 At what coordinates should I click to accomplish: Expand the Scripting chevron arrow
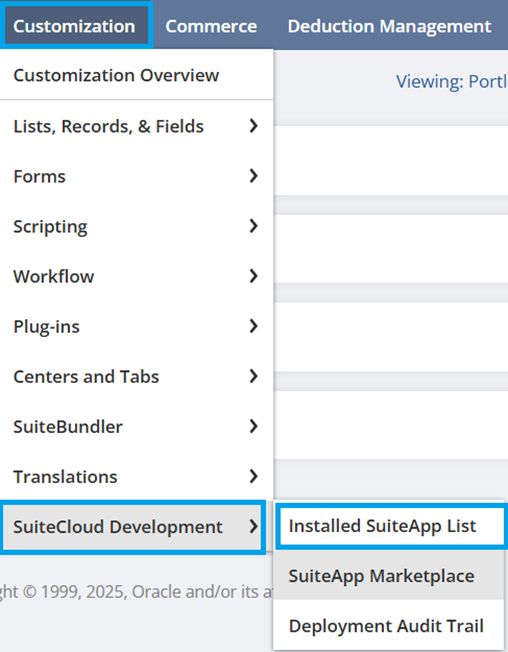point(253,226)
